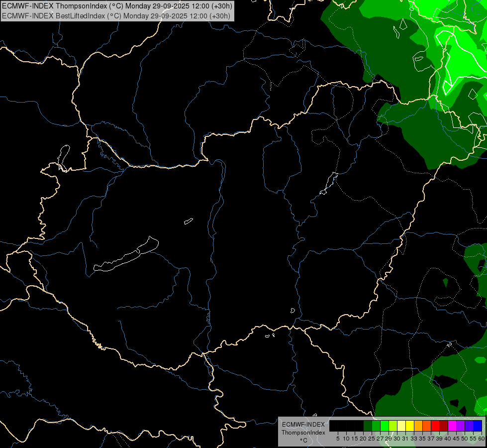Viewport: 487px width, 448px height.
Task: Click the legend label ECMWF-INDEX ThompsonIndex
Action: [x=303, y=429]
